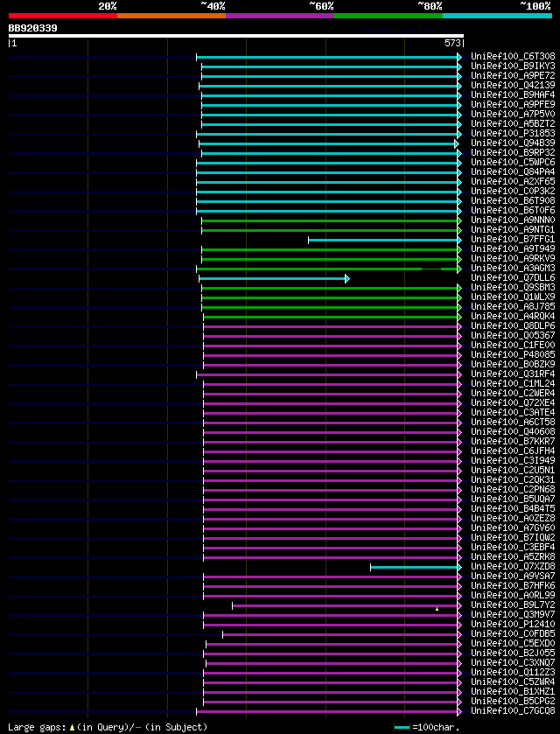Viewport: 560px width, 734px height.
Task: Select label UniRef100_Q05367
Action: pyautogui.click(x=513, y=335)
